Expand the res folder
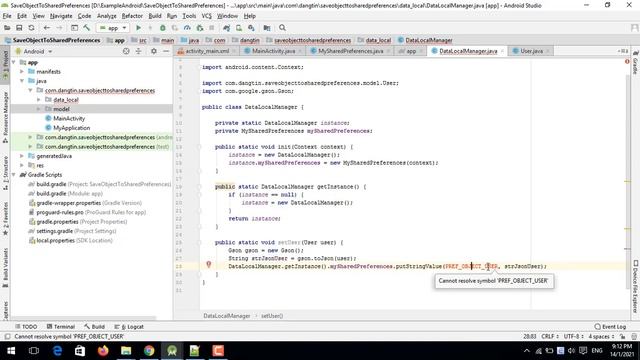Screen dimensions: 640x360 click(22, 165)
